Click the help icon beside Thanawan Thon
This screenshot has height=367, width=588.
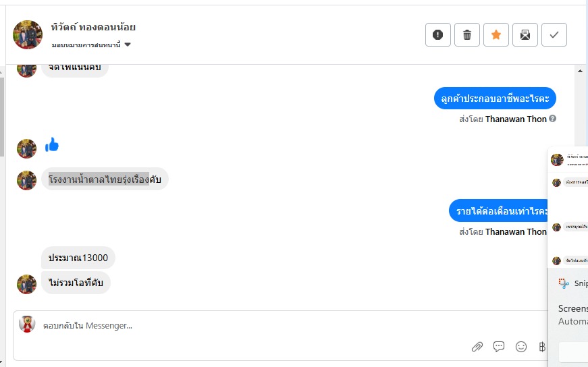pos(552,119)
